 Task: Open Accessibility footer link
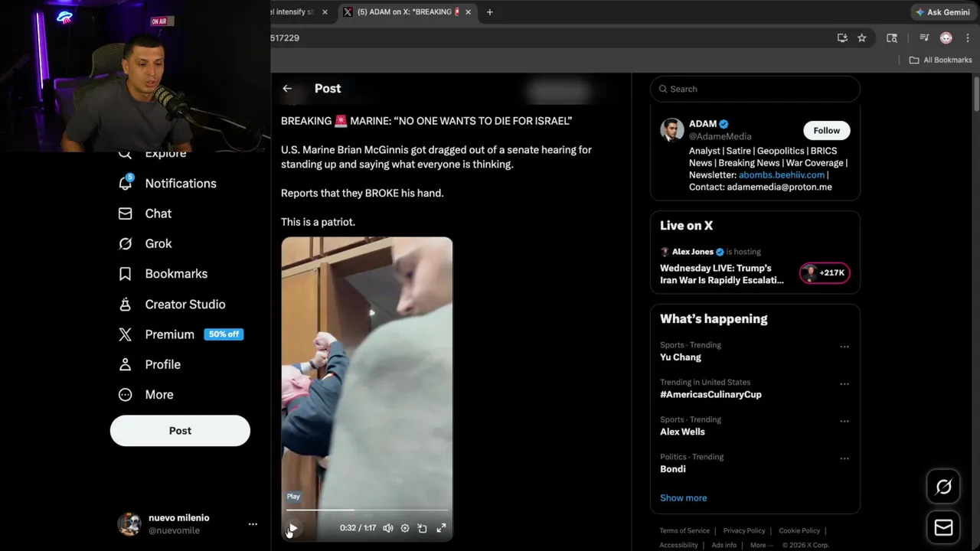pos(678,545)
